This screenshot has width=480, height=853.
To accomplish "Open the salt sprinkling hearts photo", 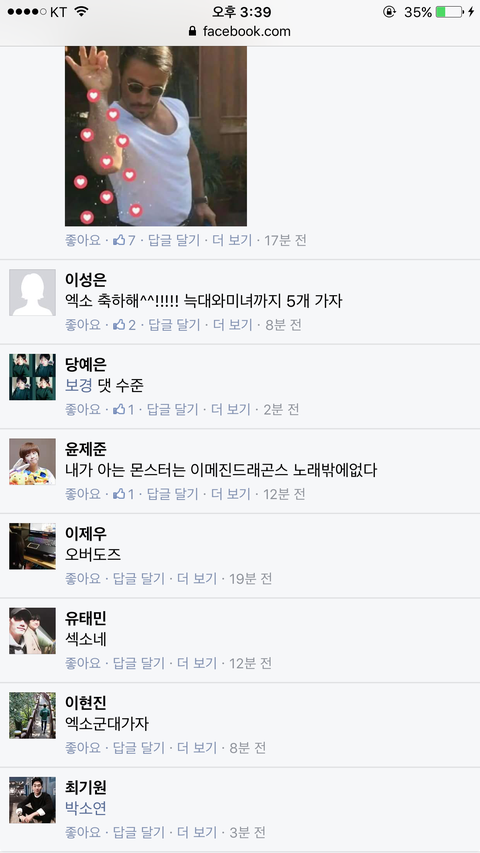I will coord(156,136).
